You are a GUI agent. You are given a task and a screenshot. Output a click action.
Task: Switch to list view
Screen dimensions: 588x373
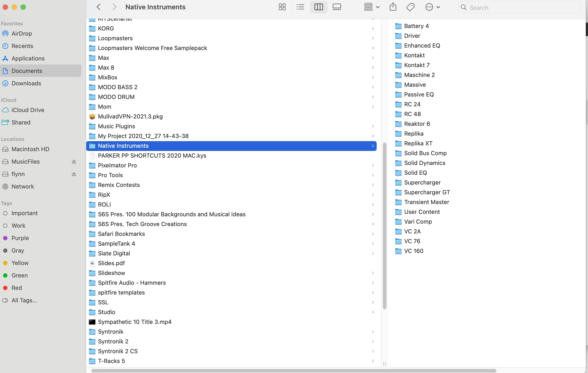(300, 7)
